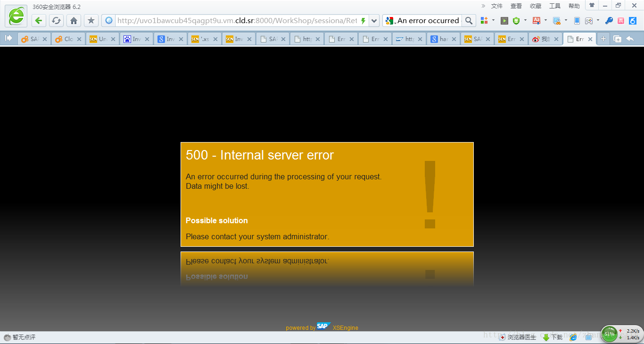The width and height of the screenshot is (644, 344).
Task: Click 'Please contact your system administrator.' text
Action: click(x=257, y=236)
